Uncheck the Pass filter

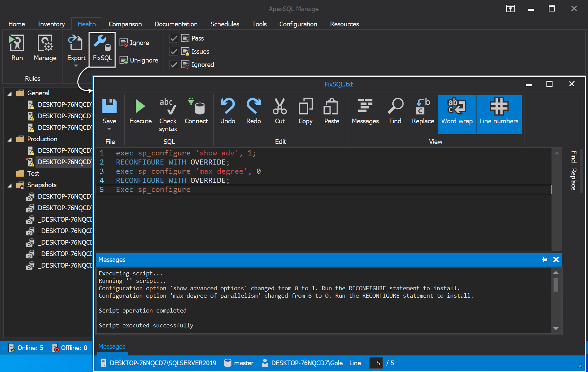(173, 38)
